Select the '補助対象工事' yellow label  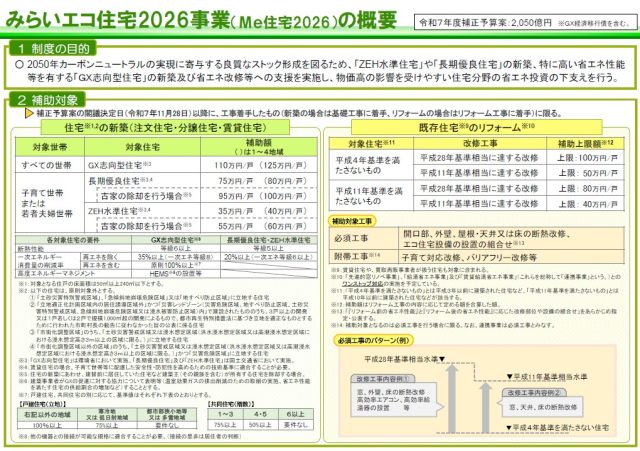[x=352, y=221]
